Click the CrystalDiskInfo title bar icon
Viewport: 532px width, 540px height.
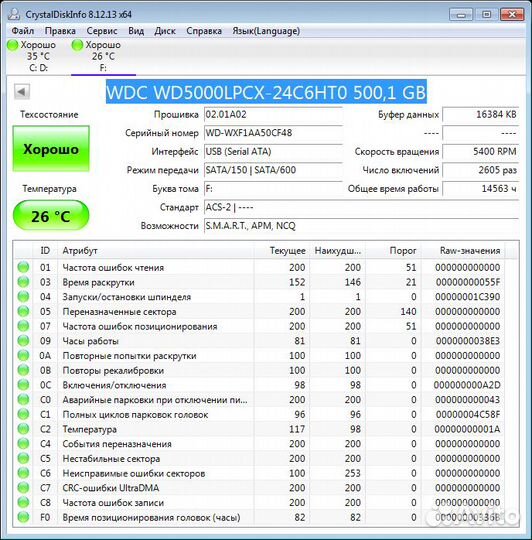pos(14,14)
